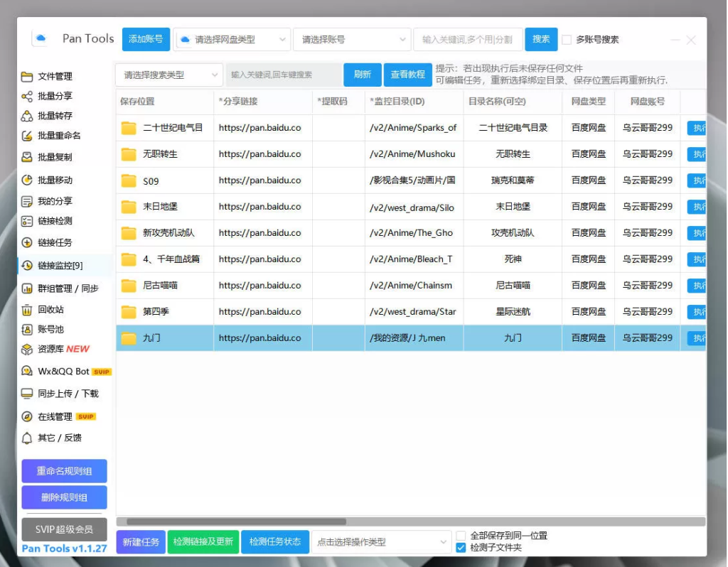Image resolution: width=728 pixels, height=567 pixels.
Task: Click the Pan Tools cloud logo icon
Action: (41, 38)
